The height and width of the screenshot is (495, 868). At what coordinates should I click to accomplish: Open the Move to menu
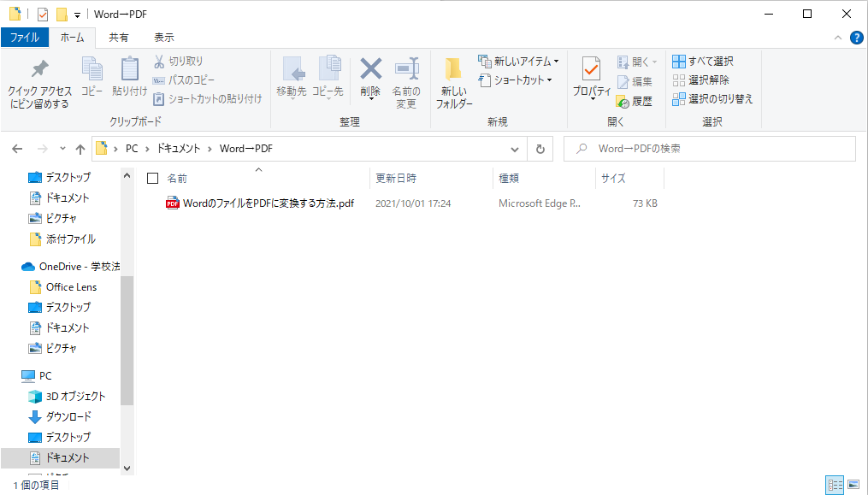click(x=291, y=78)
